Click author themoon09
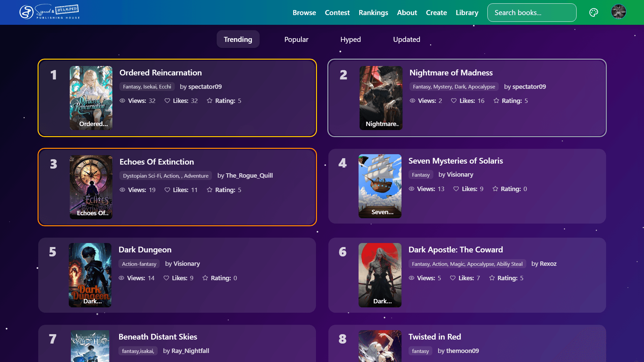 463,351
